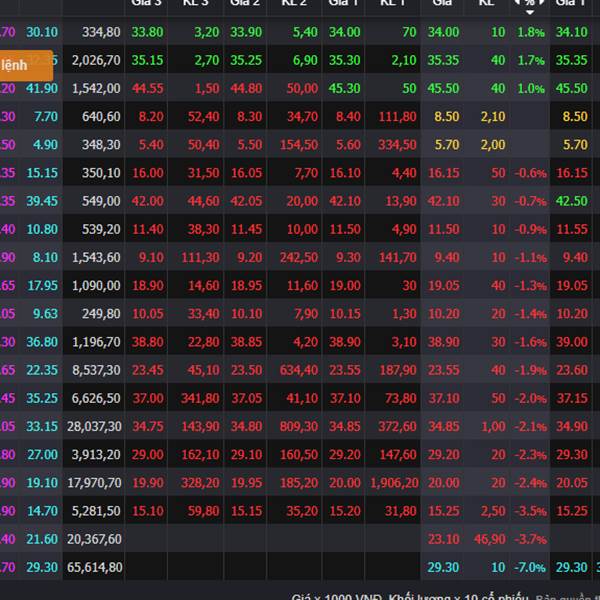The height and width of the screenshot is (600, 600).
Task: Click the red change value '-1.4%'
Action: (530, 314)
